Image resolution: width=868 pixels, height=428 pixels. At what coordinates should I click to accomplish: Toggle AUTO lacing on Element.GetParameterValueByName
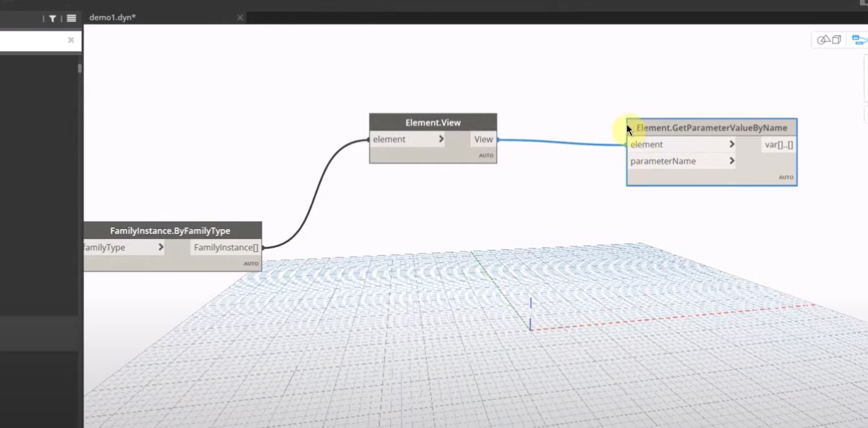click(x=786, y=177)
